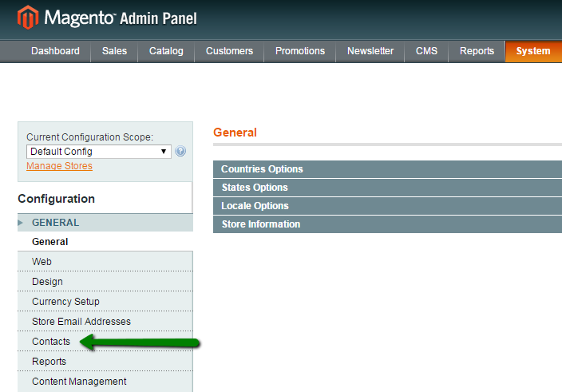The width and height of the screenshot is (562, 392).
Task: Click the Magento logo icon
Action: [28, 18]
